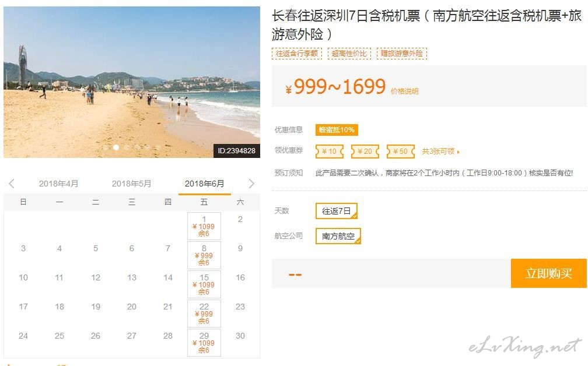Choose the 南方航空 airline option
This screenshot has height=366, width=588.
tap(338, 236)
